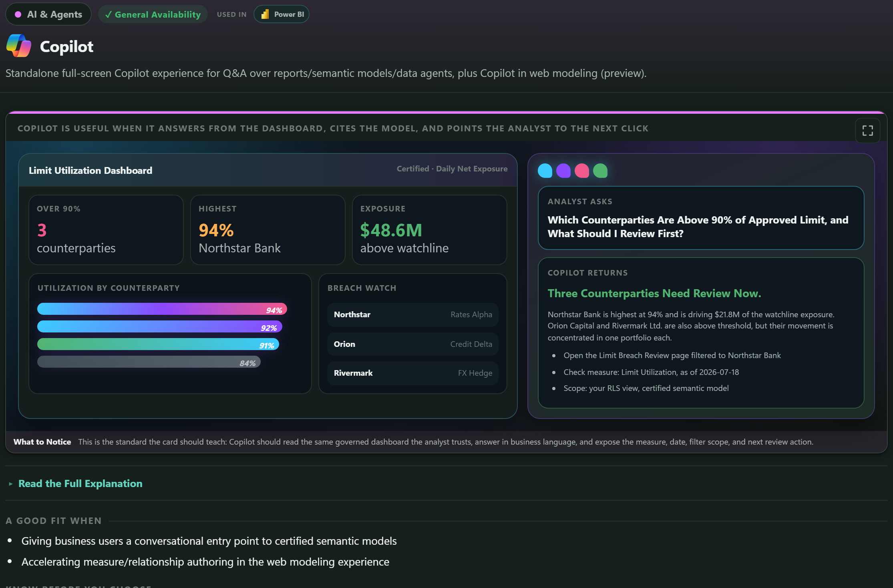This screenshot has height=588, width=893.
Task: Click the Copilot logo icon
Action: (x=19, y=46)
